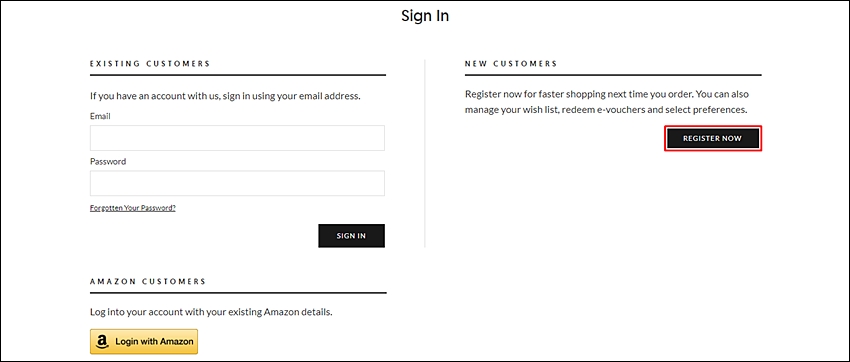Click the Password field label
Image resolution: width=850 pixels, height=362 pixels.
pyautogui.click(x=108, y=161)
